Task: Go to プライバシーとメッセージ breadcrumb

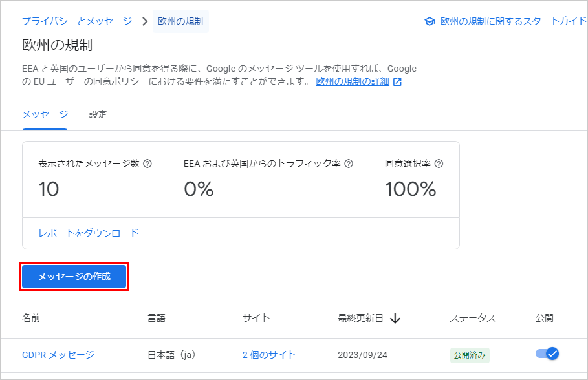Action: click(x=77, y=21)
